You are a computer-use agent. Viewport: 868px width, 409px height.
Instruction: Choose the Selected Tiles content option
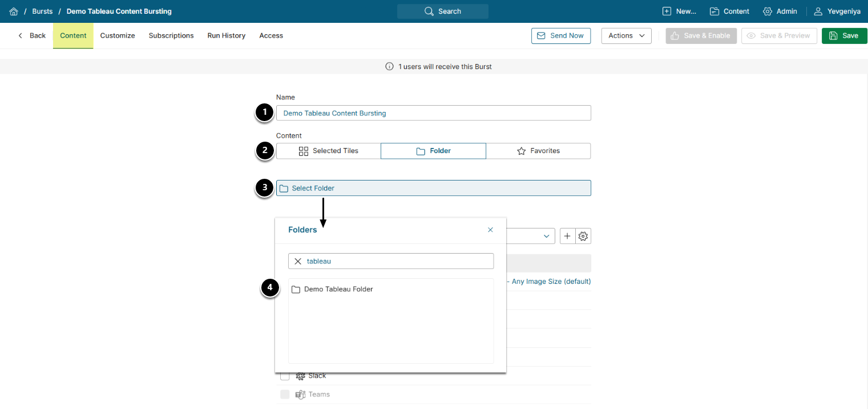click(x=329, y=151)
